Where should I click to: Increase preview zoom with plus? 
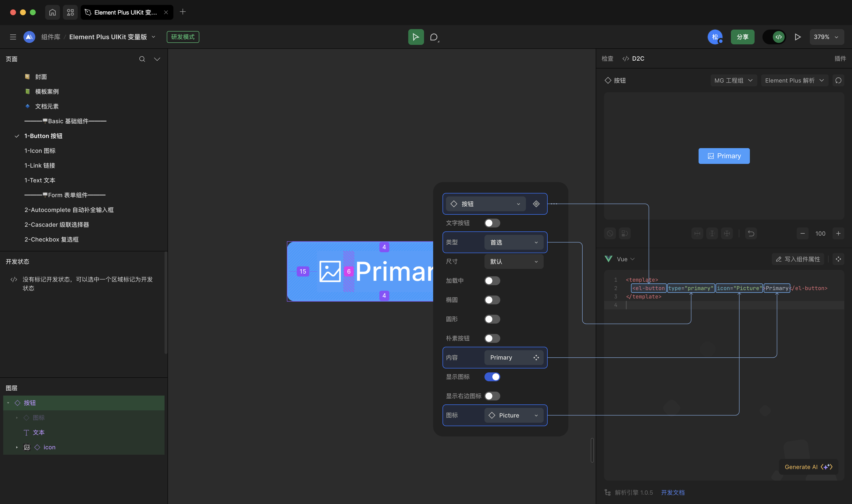point(838,233)
